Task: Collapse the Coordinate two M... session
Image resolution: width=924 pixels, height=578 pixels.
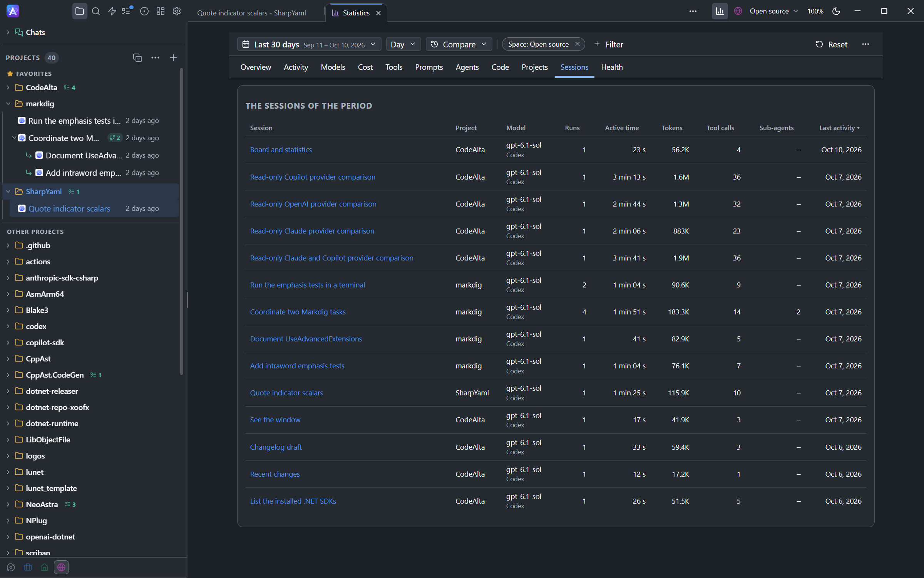Action: (x=14, y=138)
